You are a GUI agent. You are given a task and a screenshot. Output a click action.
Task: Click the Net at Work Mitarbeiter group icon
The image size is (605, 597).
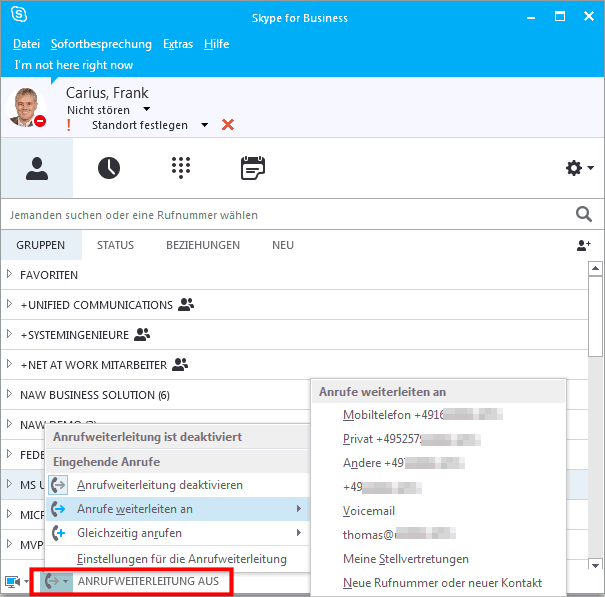tap(180, 364)
